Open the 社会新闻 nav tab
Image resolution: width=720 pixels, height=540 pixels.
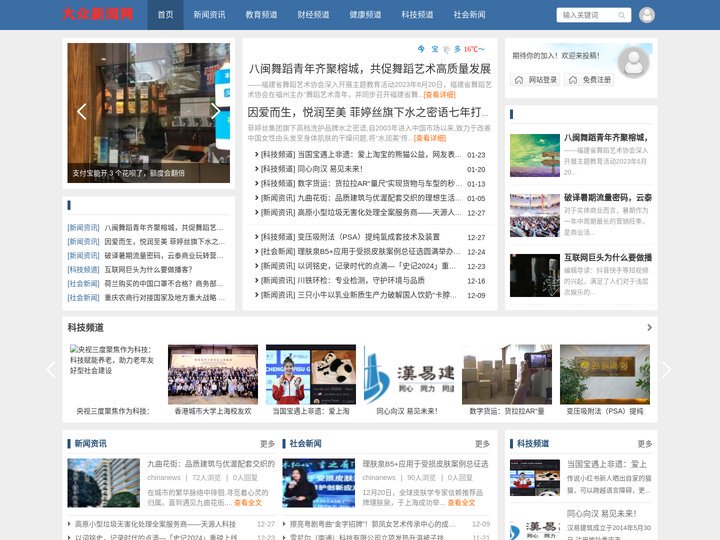pos(469,15)
